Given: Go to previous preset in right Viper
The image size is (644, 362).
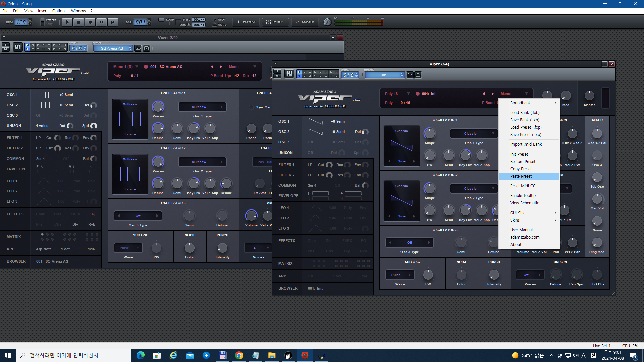Looking at the screenshot, I should tap(484, 94).
